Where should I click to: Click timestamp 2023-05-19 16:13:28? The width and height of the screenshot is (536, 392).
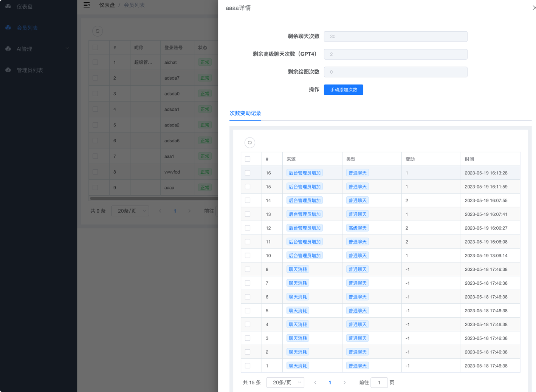[x=486, y=173]
